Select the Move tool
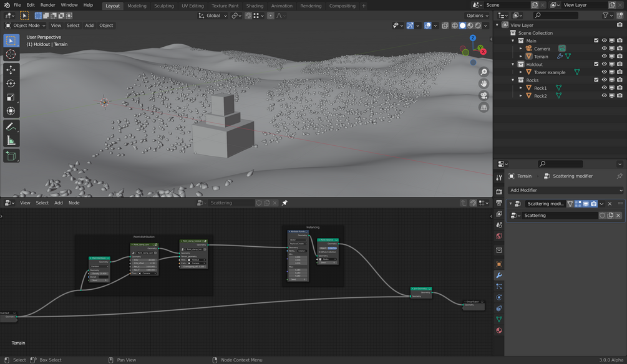 tap(11, 70)
